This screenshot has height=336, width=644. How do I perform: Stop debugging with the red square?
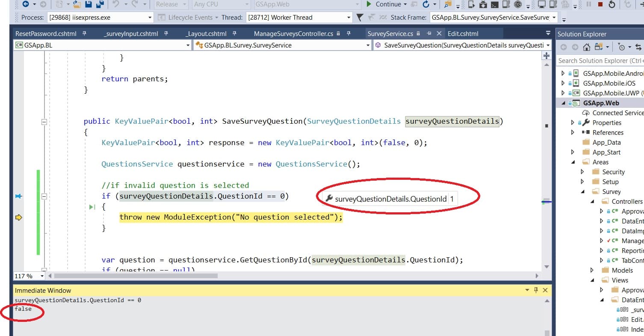click(x=600, y=4)
